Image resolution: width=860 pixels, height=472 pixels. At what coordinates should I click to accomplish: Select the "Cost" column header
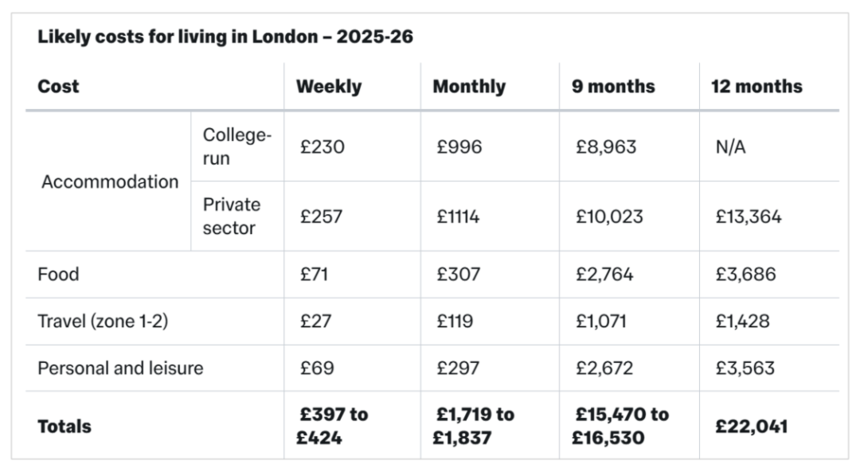pyautogui.click(x=58, y=86)
